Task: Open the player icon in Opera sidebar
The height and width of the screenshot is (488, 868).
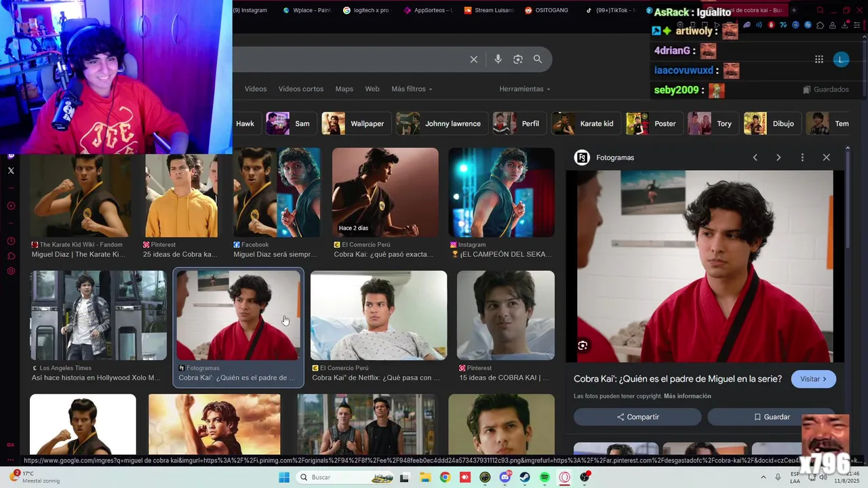Action: click(11, 206)
